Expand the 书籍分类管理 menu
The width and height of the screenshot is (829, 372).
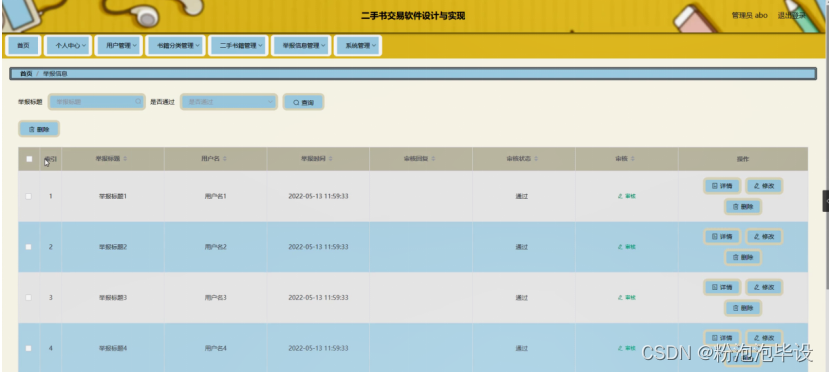(x=175, y=45)
